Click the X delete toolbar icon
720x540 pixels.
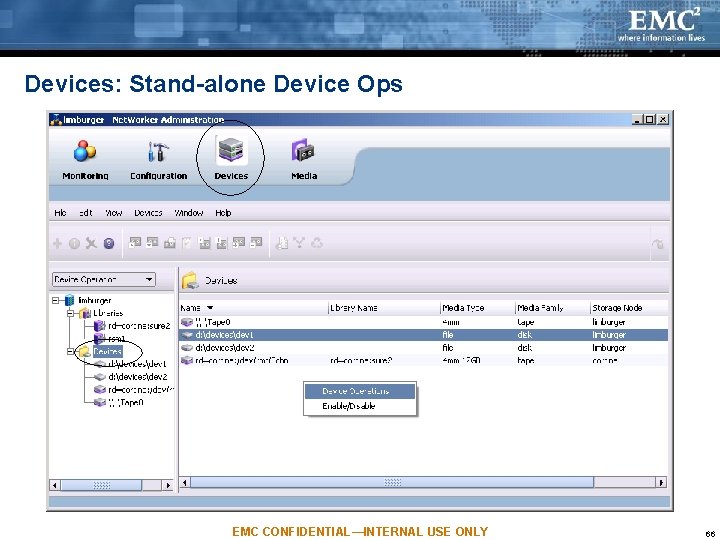click(x=91, y=243)
